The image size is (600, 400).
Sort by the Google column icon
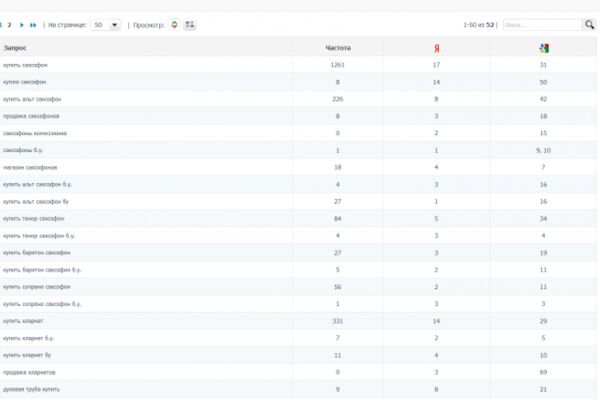544,48
